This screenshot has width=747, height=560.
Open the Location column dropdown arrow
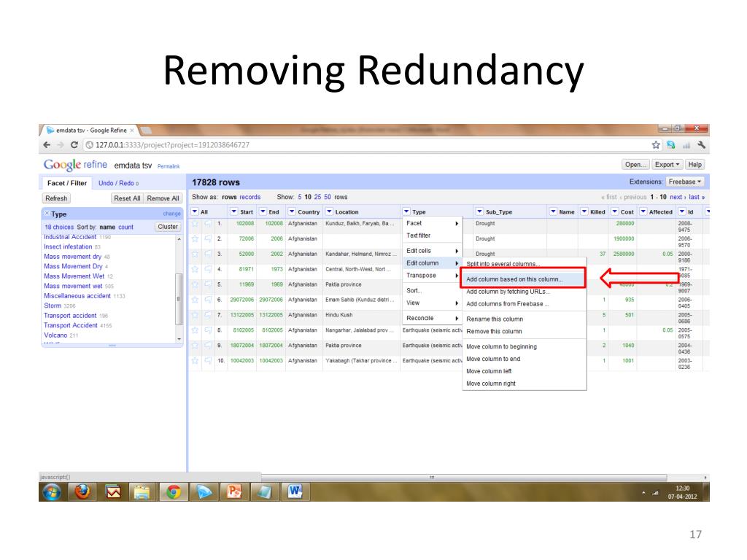coord(329,211)
